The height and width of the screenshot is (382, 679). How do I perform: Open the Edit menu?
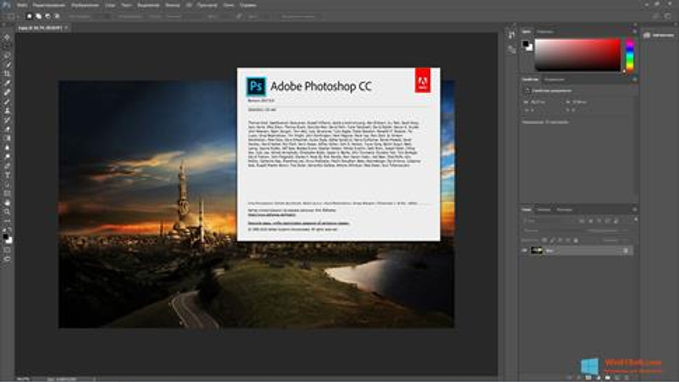49,5
